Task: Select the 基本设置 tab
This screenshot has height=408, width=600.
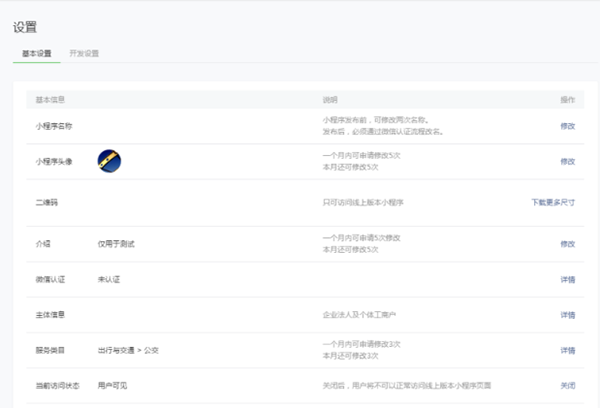Action: coord(36,53)
